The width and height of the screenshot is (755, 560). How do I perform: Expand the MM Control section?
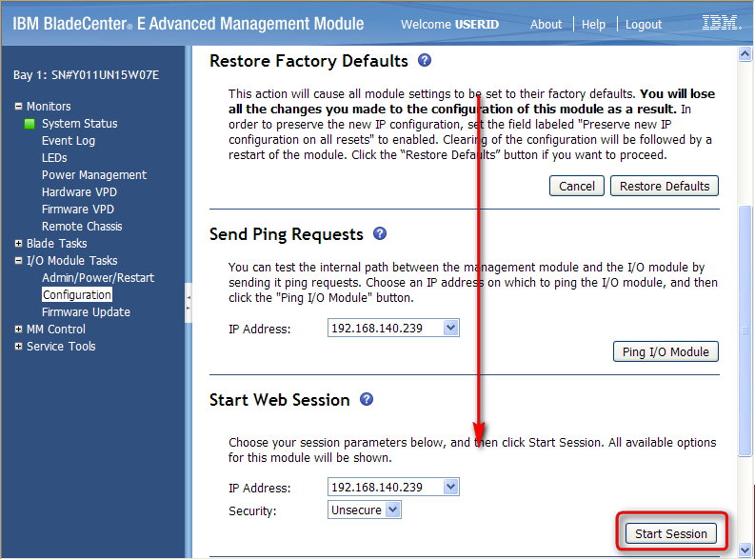click(18, 330)
